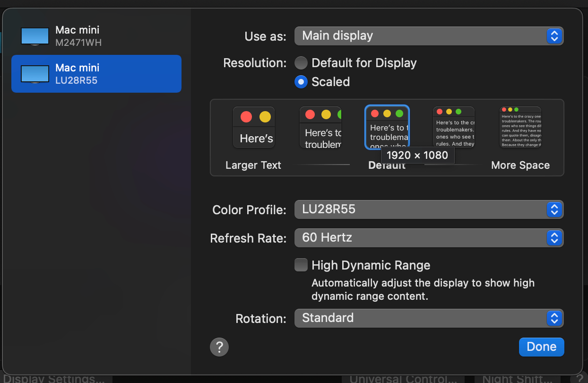Open Display Settings at bottom left
Viewport: 588px width, 383px height.
pyautogui.click(x=53, y=378)
